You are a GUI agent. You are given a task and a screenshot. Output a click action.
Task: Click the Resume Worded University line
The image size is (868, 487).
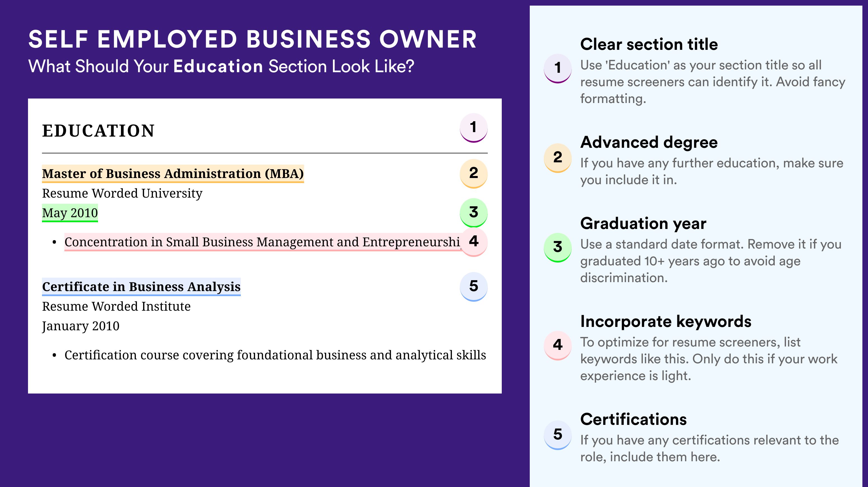pyautogui.click(x=122, y=193)
